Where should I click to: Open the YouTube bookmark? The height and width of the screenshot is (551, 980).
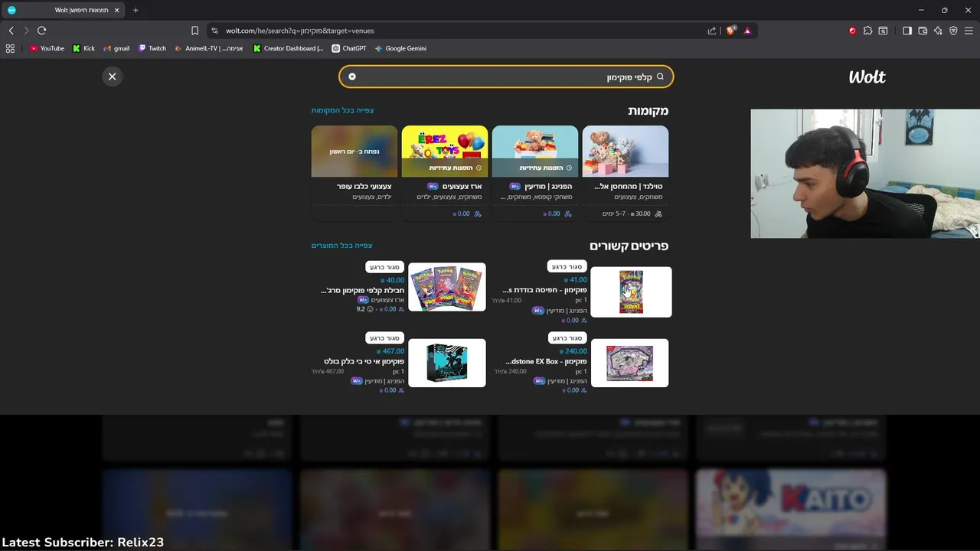click(47, 48)
